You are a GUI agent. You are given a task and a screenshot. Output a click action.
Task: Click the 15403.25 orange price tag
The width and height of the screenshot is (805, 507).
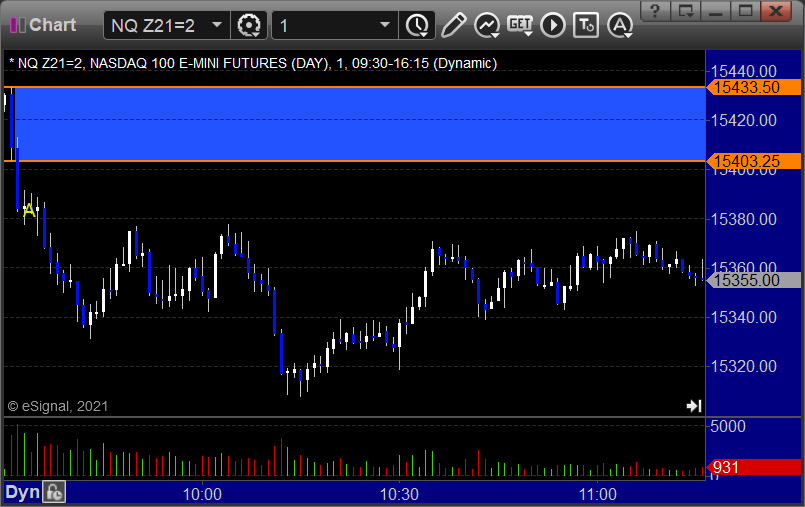point(754,161)
